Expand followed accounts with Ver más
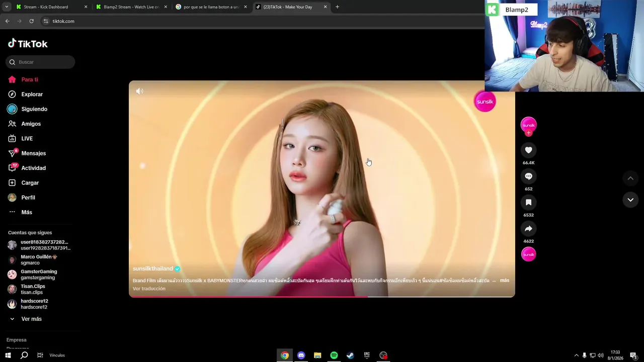This screenshot has width=644, height=362. (x=26, y=319)
